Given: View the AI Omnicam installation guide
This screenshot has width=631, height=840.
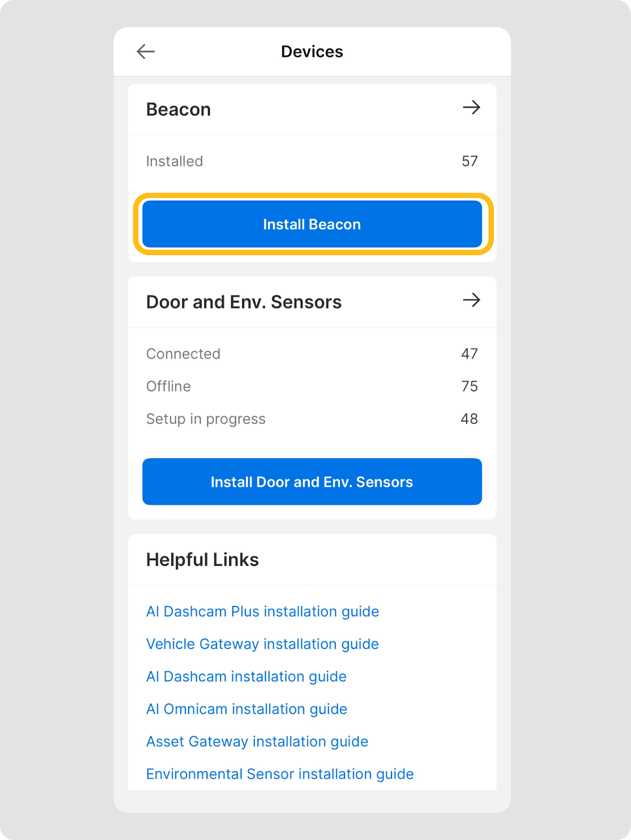Looking at the screenshot, I should click(x=246, y=709).
